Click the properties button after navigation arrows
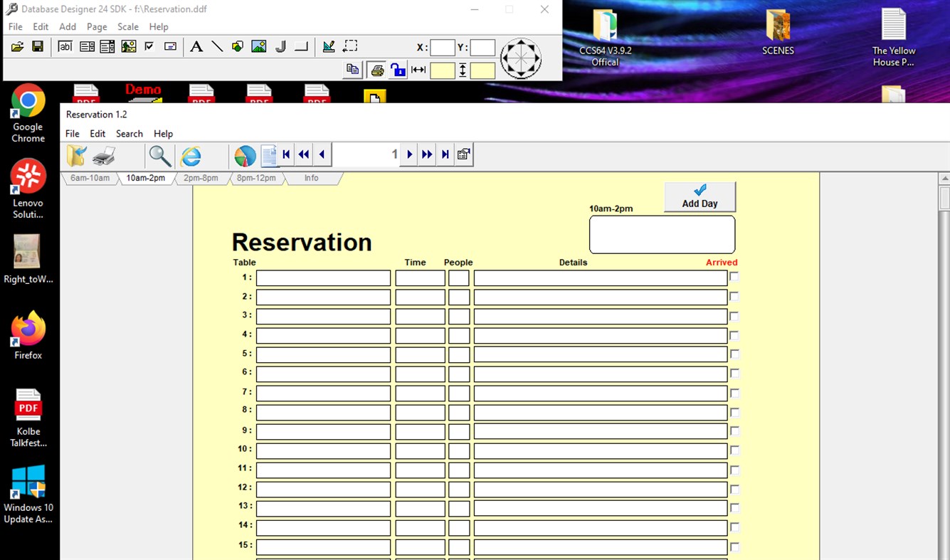Viewport: 950px width, 560px height. click(463, 154)
